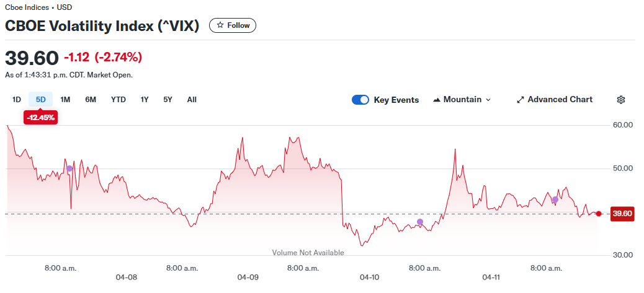
Task: Click the purple key event marker on 04-11
Action: coord(555,199)
